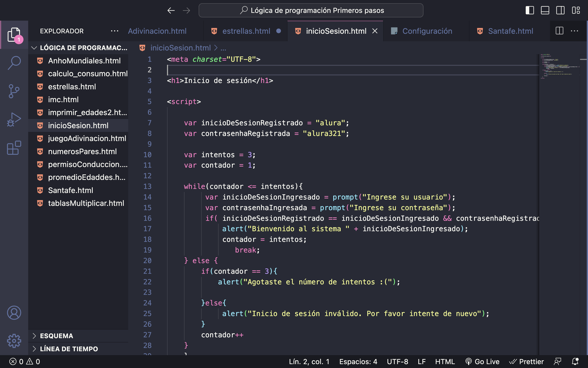This screenshot has width=588, height=368.
Task: Start Go Live server
Action: coord(482,362)
